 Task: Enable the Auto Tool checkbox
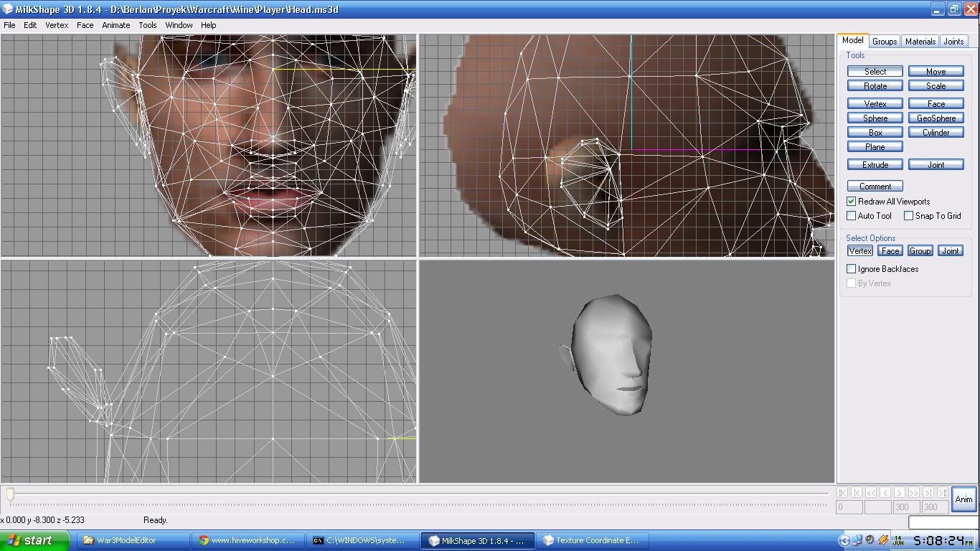click(x=852, y=216)
